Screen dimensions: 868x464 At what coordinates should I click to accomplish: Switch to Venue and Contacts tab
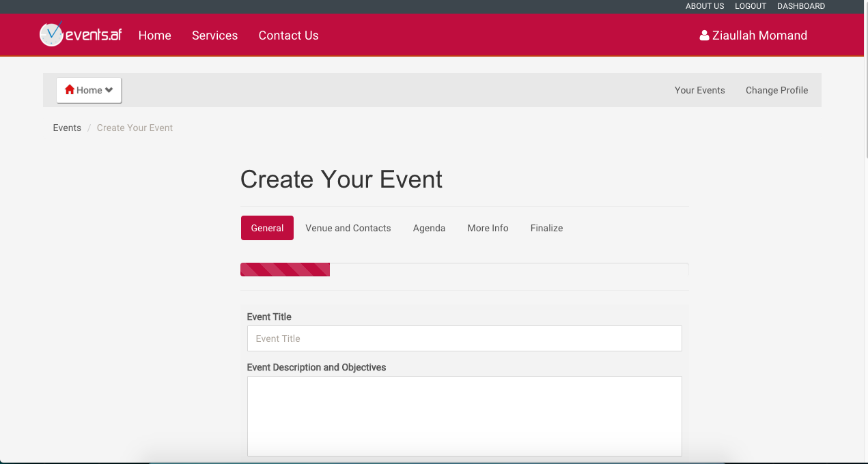click(348, 228)
